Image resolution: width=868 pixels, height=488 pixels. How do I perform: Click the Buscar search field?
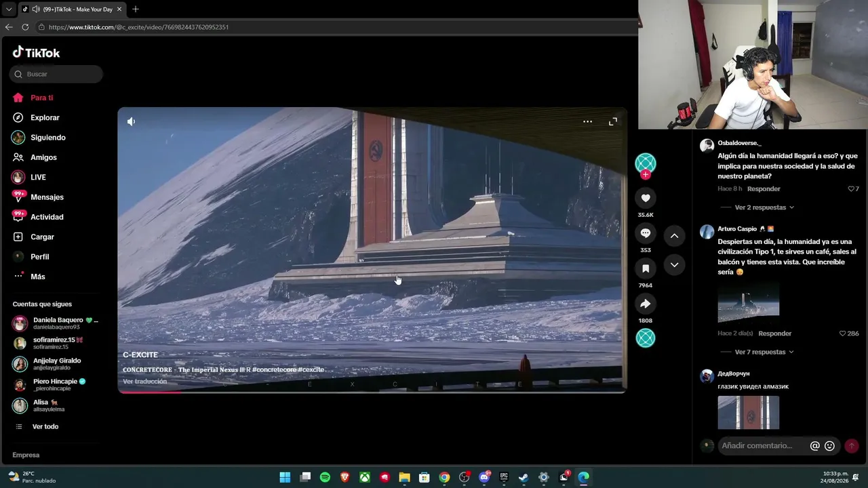point(56,74)
